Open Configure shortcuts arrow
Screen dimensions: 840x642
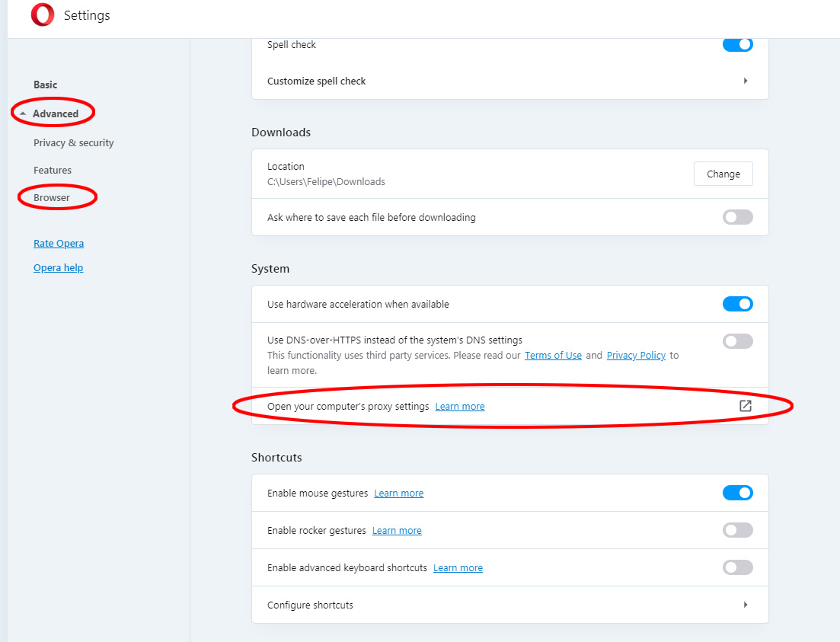click(745, 605)
